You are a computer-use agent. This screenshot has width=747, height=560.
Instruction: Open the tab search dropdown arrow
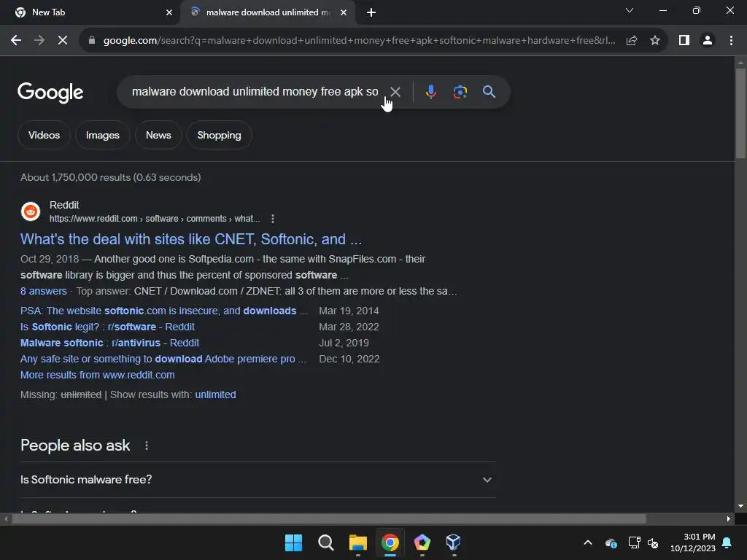click(x=630, y=10)
